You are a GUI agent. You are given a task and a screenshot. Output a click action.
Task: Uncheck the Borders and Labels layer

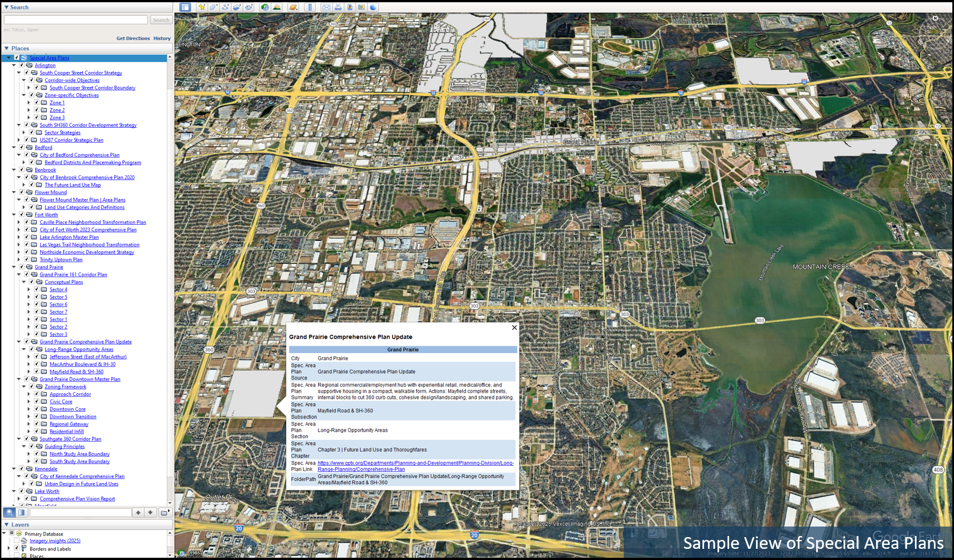click(x=16, y=549)
